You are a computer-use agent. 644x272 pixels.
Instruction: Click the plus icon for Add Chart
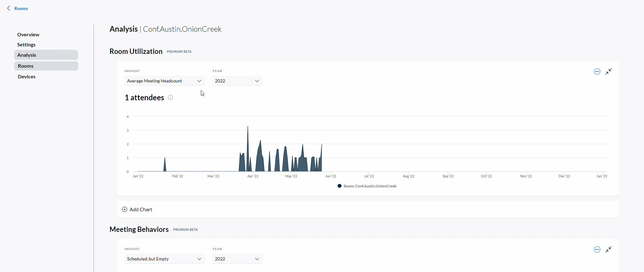125,209
